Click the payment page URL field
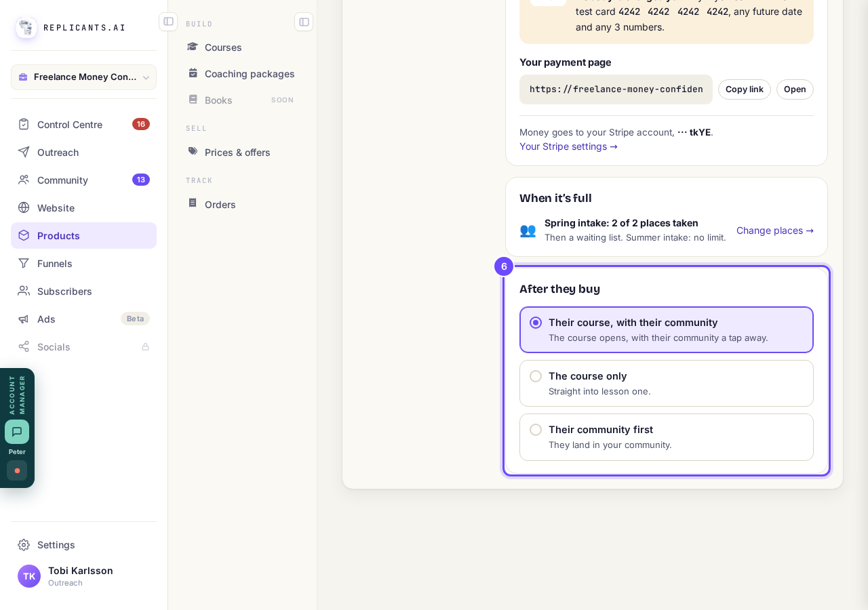This screenshot has height=610, width=868. (x=616, y=89)
